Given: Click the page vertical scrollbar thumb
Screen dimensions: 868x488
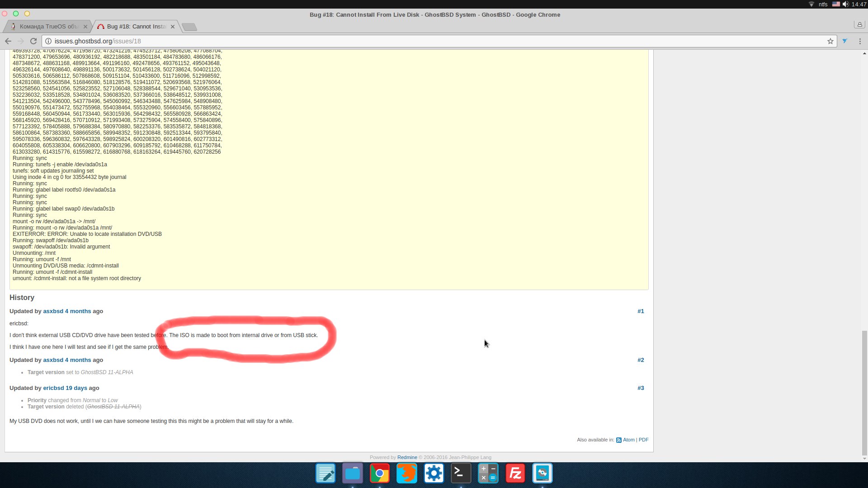Looking at the screenshot, I should click(x=864, y=393).
